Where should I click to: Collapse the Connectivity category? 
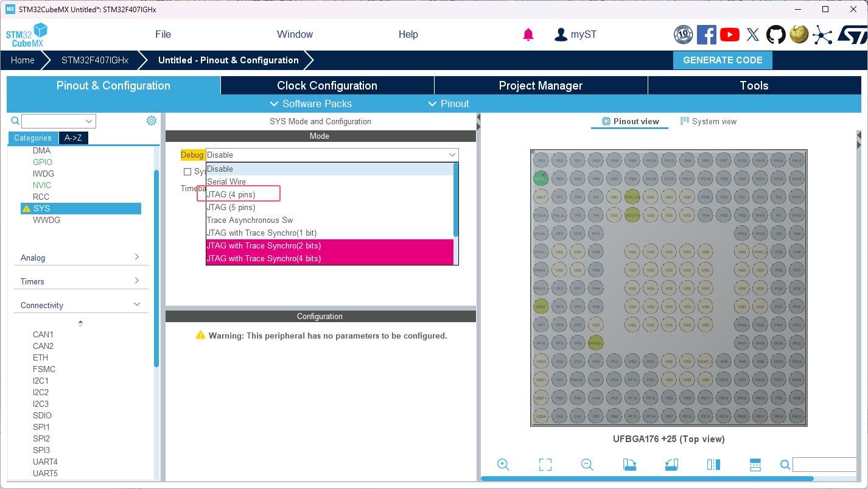80,305
